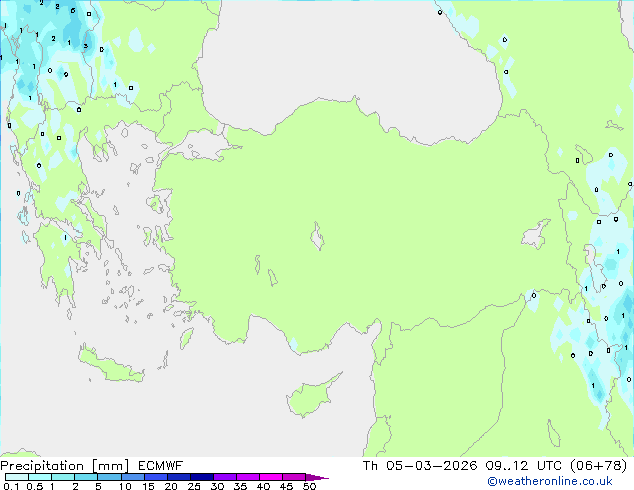
Task: Click the "Precipitation" title word
Action: click(x=42, y=466)
